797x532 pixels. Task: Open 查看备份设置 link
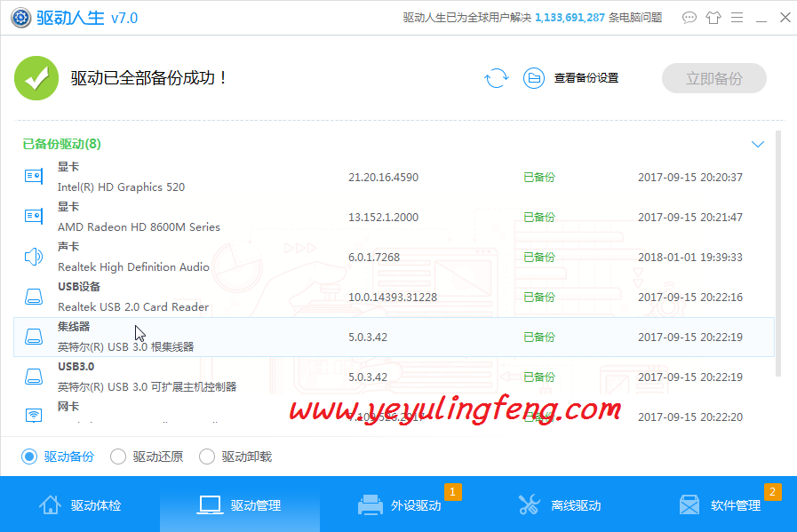tap(586, 78)
